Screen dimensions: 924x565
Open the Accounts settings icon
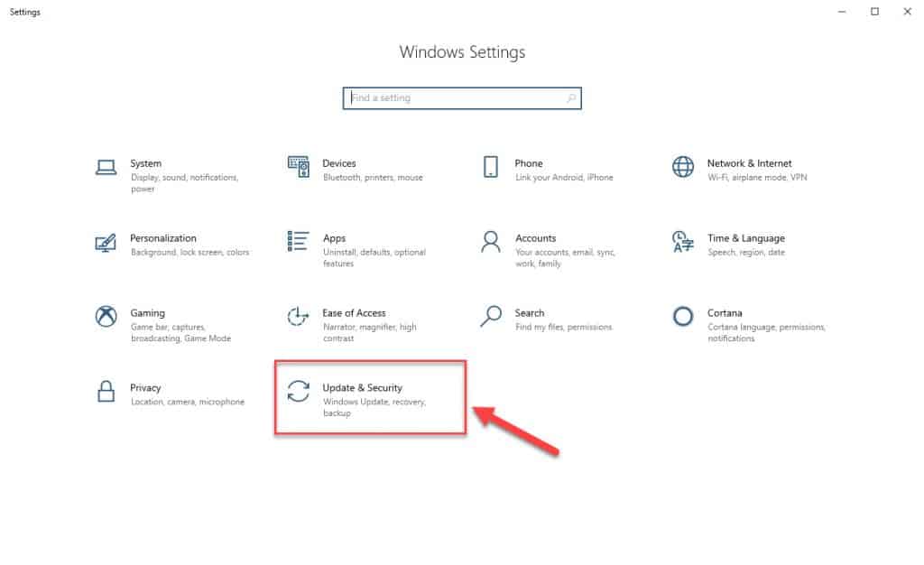click(490, 243)
